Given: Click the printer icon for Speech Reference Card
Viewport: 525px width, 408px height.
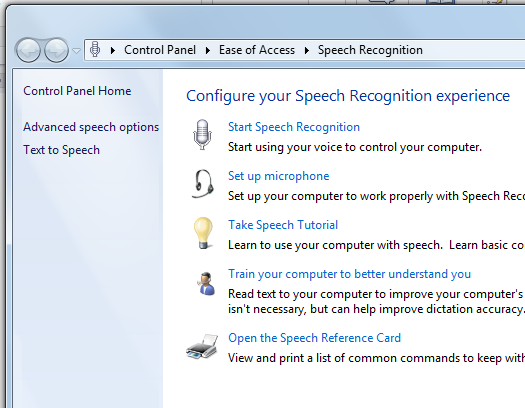Looking at the screenshot, I should [202, 346].
